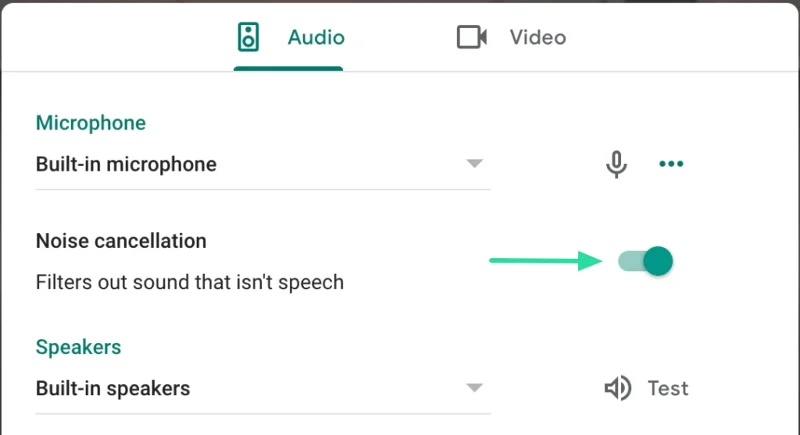
Task: Click the Noise cancellation label
Action: [x=121, y=241]
